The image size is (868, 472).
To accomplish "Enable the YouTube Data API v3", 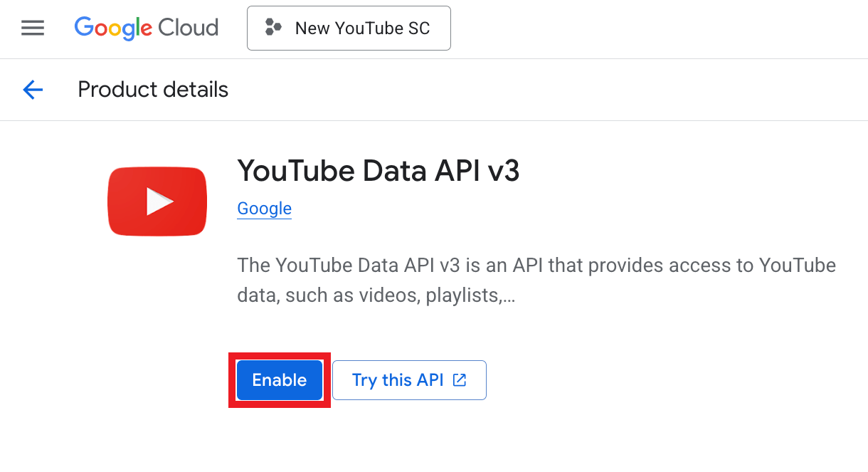I will [279, 380].
